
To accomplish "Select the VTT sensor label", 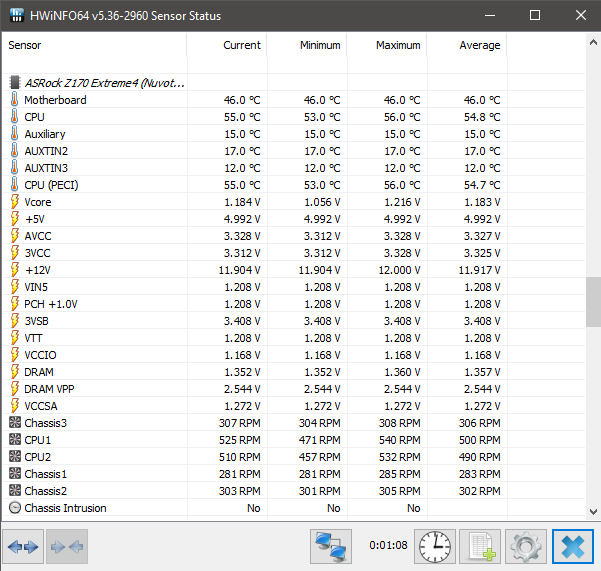I will (33, 338).
